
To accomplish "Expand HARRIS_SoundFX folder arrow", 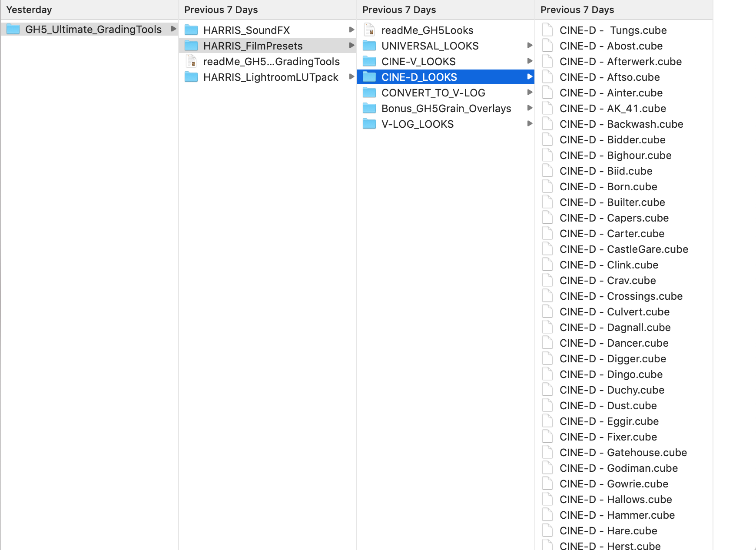I will tap(351, 30).
